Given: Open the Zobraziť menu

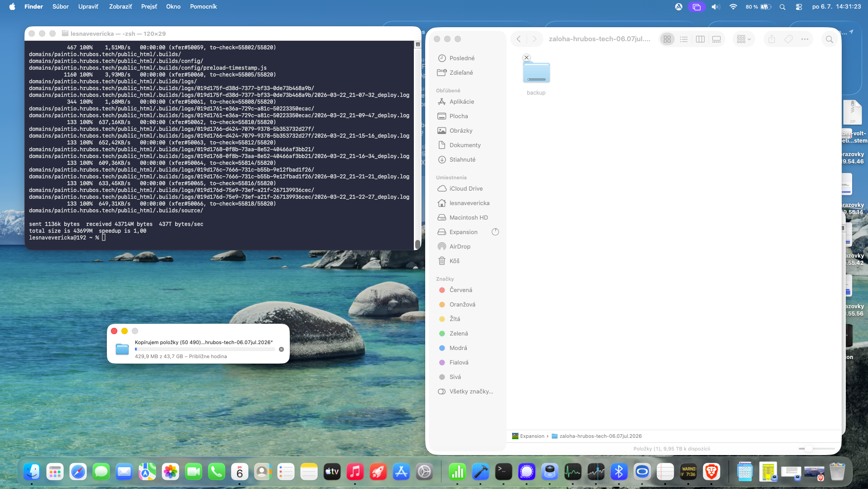Looking at the screenshot, I should pyautogui.click(x=120, y=7).
